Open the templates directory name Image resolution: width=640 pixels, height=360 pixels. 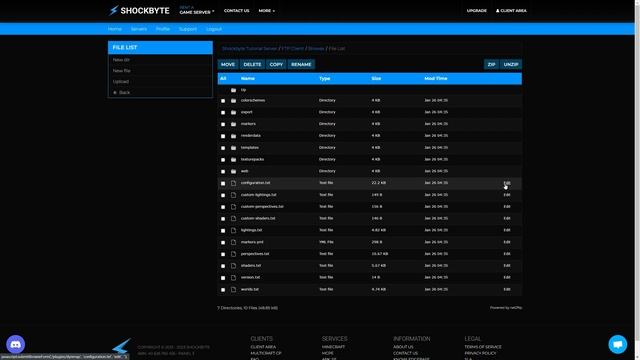pyautogui.click(x=249, y=147)
